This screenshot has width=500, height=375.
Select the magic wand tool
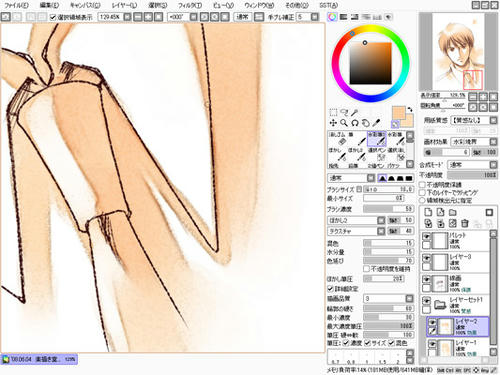pyautogui.click(x=355, y=112)
